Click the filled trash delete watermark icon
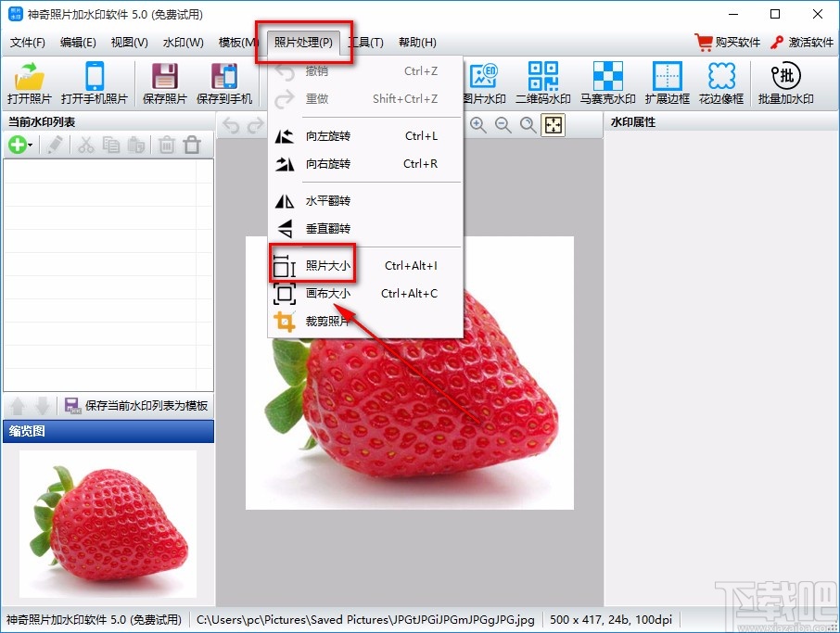Viewport: 840px width, 633px height. click(x=167, y=145)
